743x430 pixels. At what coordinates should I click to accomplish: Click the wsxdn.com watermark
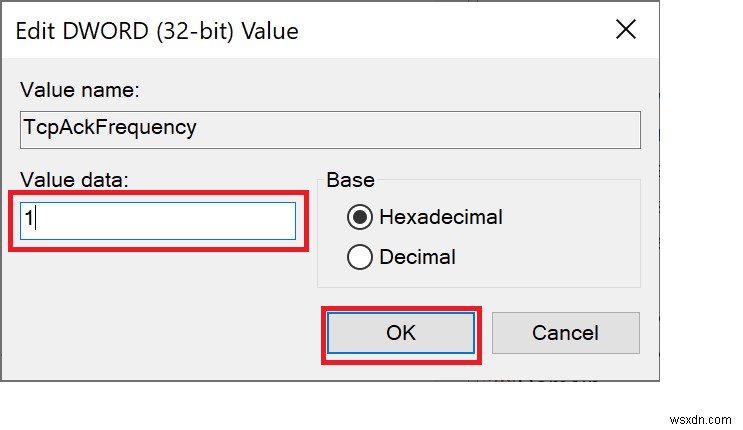(x=702, y=412)
